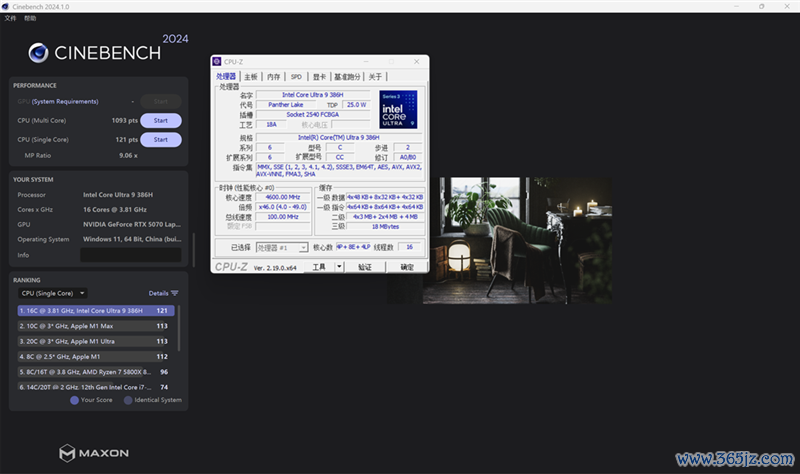Image resolution: width=800 pixels, height=474 pixels.
Task: Click the 25.0 W TDP field
Action: pyautogui.click(x=356, y=105)
